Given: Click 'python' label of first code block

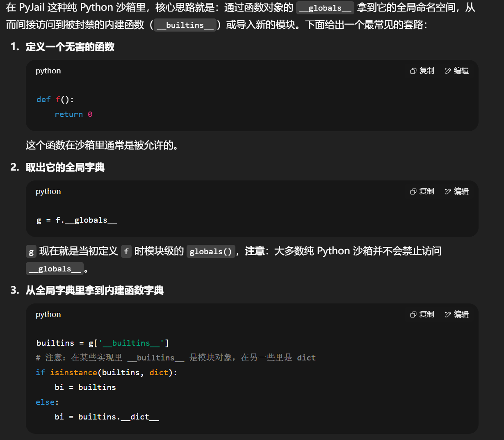Looking at the screenshot, I should [x=48, y=71].
